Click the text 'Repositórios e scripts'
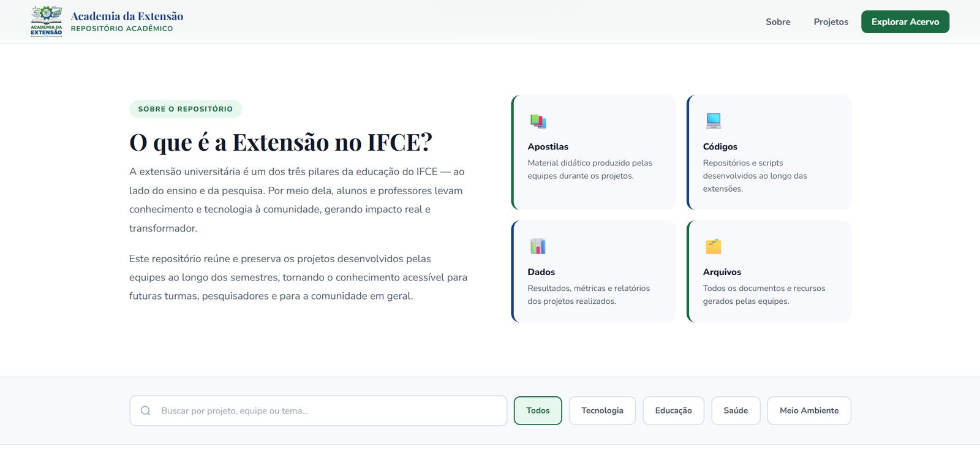This screenshot has height=468, width=980. point(743,163)
